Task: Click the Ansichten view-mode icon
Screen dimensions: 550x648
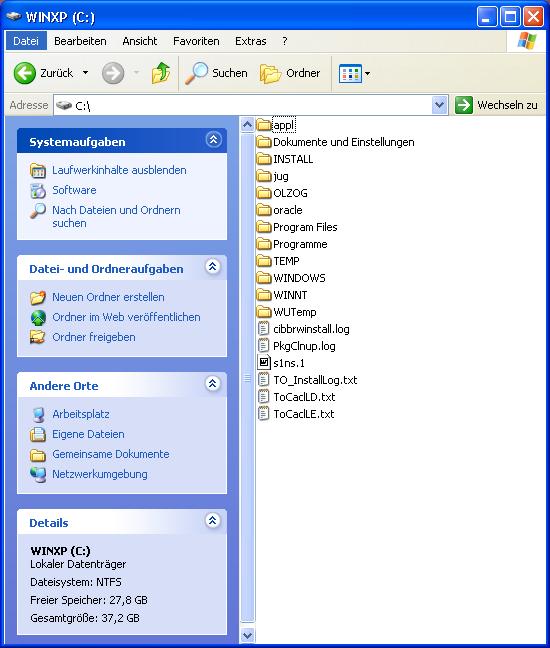Action: pyautogui.click(x=350, y=74)
